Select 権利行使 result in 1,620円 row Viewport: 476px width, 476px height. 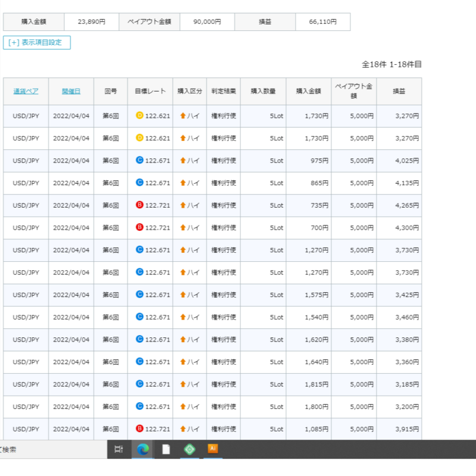[x=224, y=340]
